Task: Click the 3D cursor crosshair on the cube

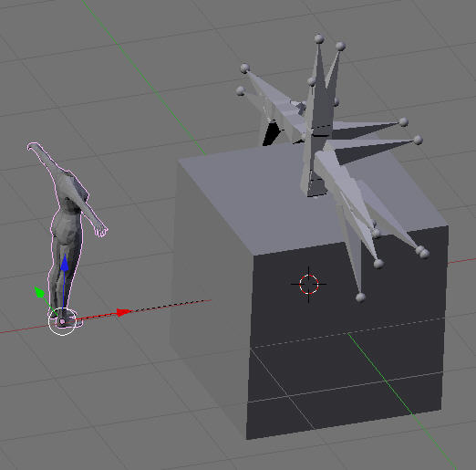Action: (x=309, y=284)
